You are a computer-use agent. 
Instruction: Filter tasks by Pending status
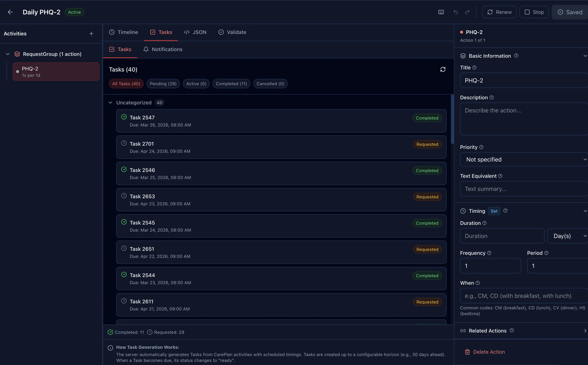click(163, 84)
